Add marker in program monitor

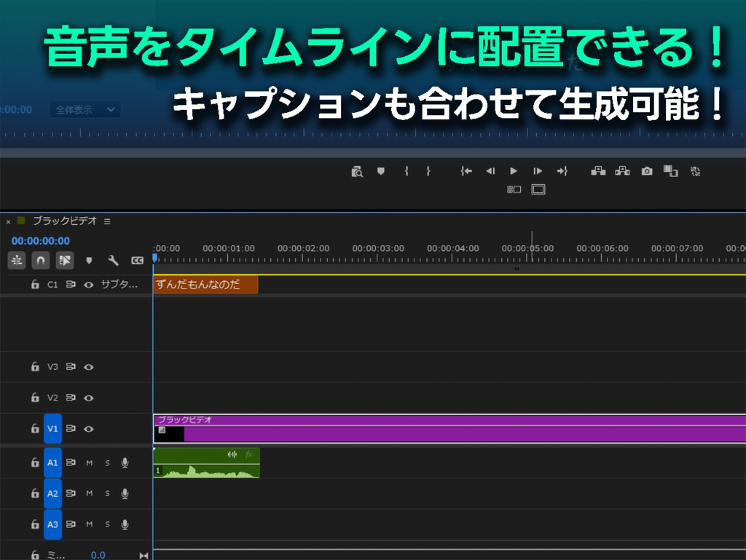coord(380,171)
